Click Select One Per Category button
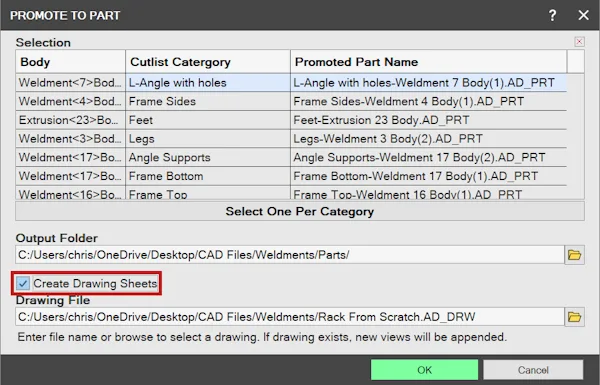 (300, 211)
